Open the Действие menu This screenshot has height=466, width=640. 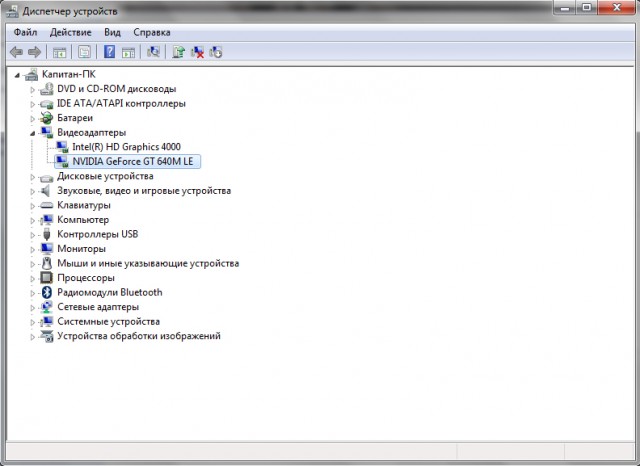coord(70,32)
